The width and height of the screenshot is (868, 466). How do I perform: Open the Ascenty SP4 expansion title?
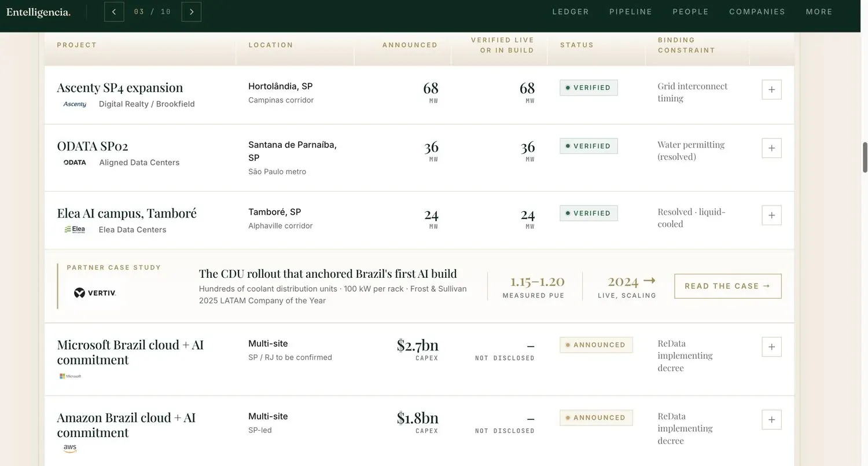coord(120,87)
